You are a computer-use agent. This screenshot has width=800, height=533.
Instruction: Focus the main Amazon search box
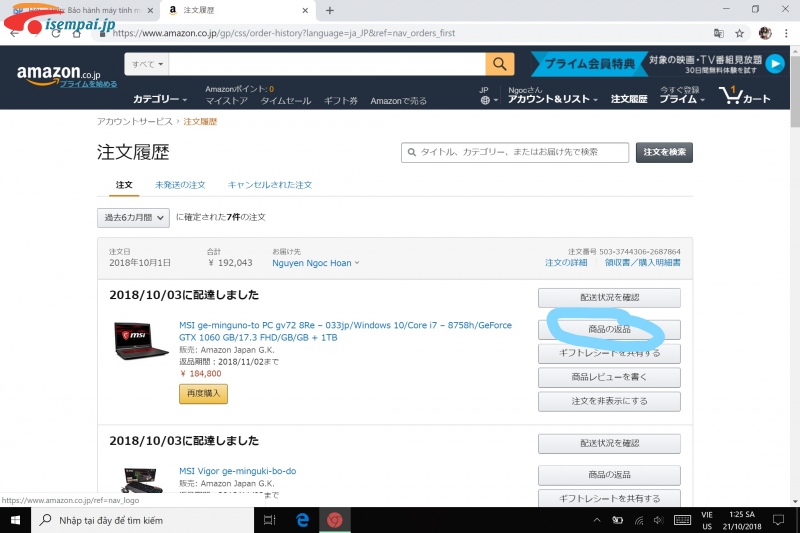327,64
